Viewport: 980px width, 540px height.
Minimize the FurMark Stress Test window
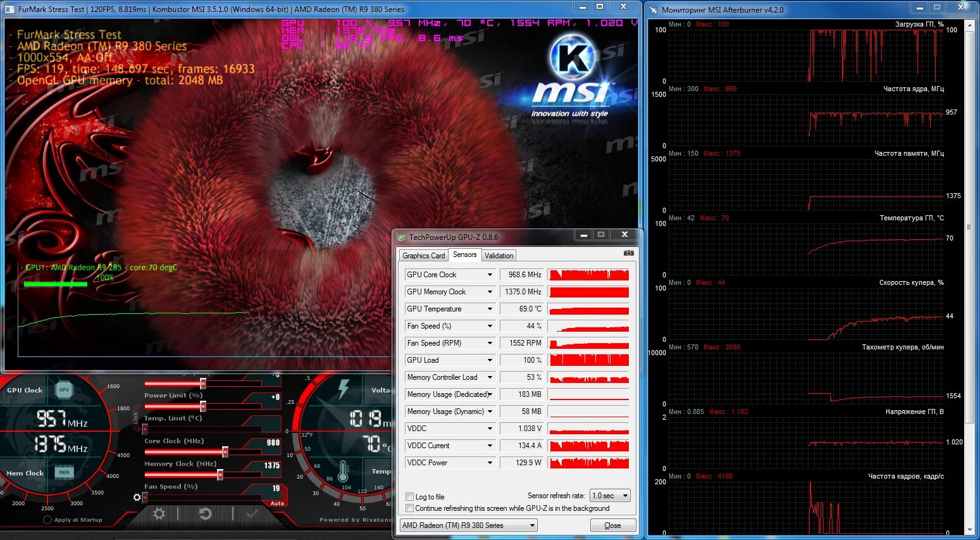[581, 8]
